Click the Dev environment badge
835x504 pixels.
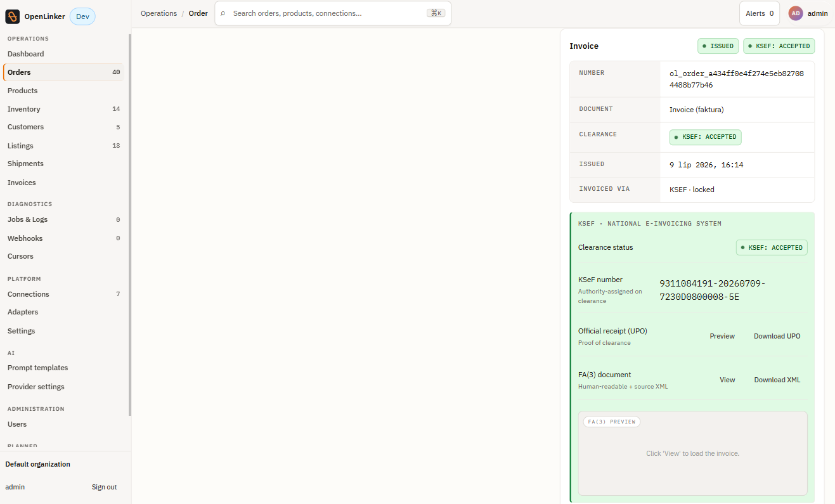click(82, 16)
